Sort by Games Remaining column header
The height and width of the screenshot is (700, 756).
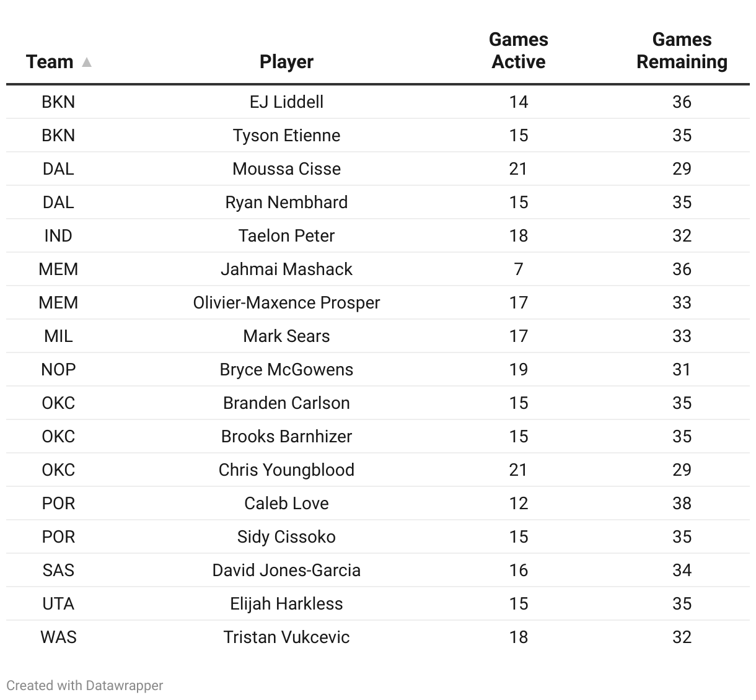point(682,51)
